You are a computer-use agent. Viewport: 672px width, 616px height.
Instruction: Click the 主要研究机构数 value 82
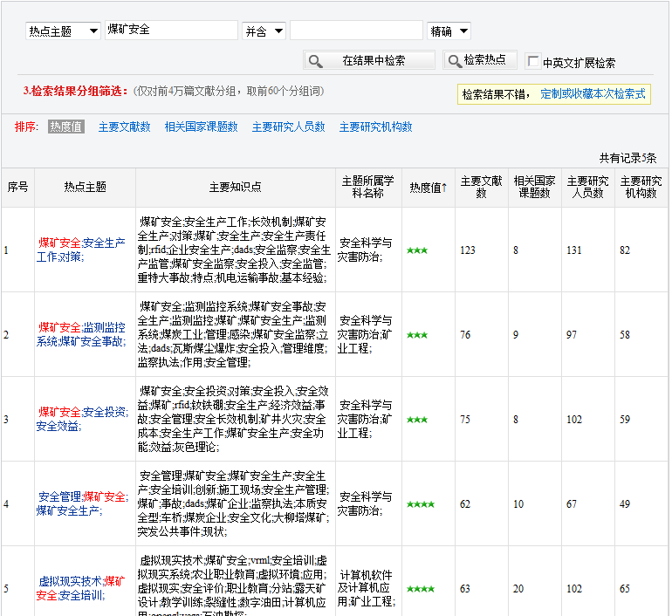625,250
